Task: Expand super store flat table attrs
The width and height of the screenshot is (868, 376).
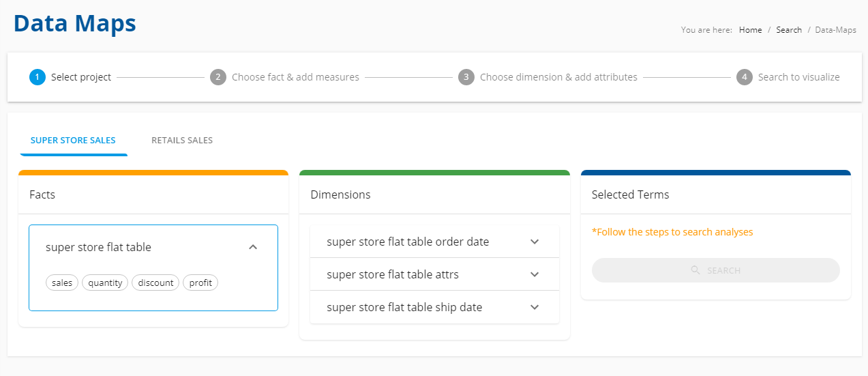Action: [535, 274]
